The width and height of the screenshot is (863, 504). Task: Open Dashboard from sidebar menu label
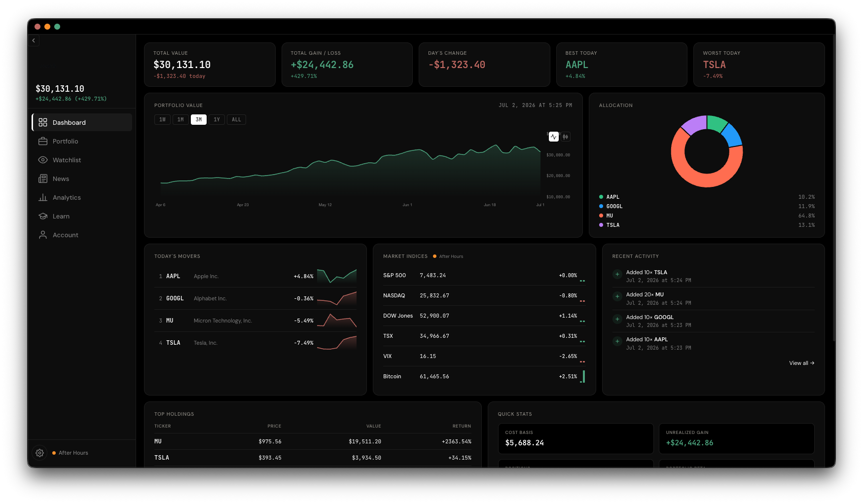point(69,122)
